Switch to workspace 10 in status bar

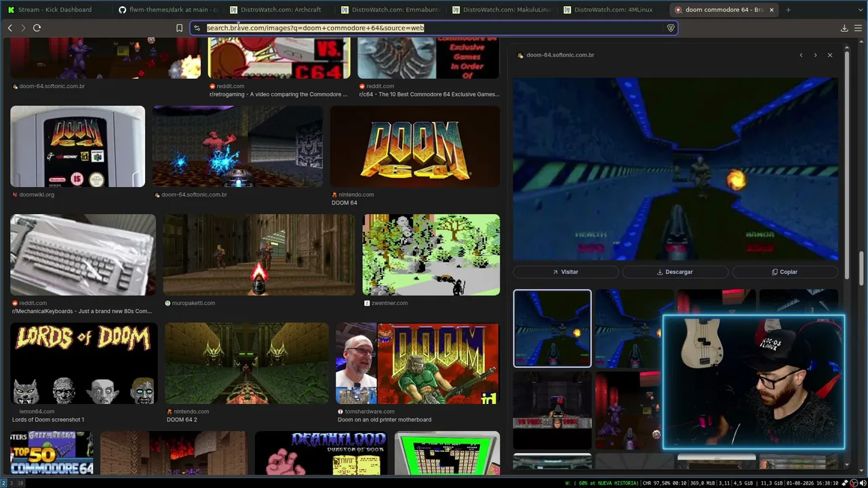pos(21,483)
